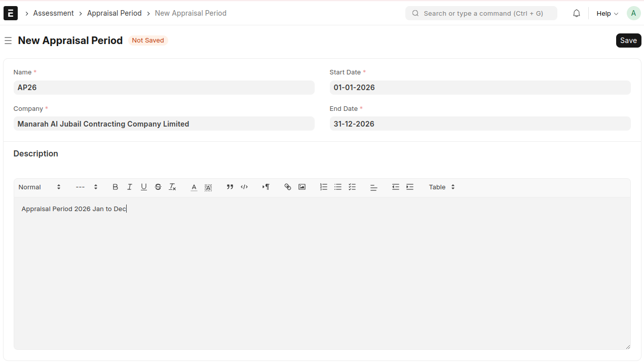The width and height of the screenshot is (644, 364).
Task: Open the Help dropdown menu
Action: [607, 14]
